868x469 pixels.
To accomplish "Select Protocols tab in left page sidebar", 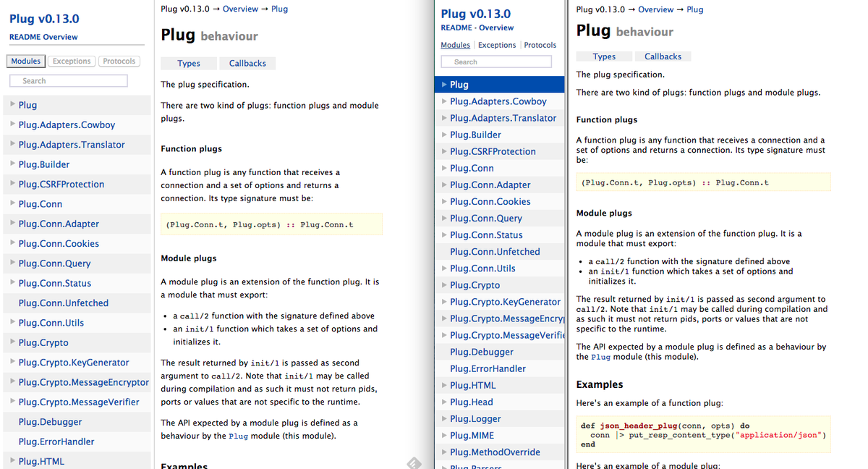I will [x=119, y=62].
